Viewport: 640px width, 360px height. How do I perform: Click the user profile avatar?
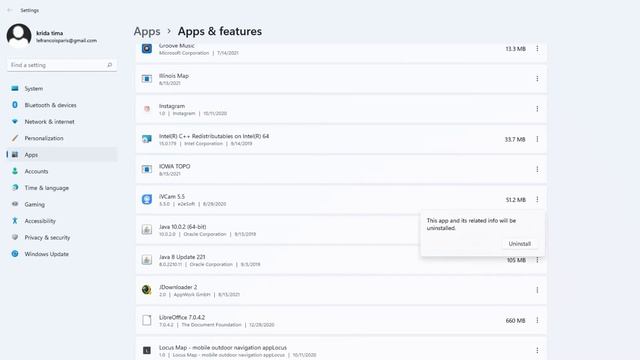point(19,36)
